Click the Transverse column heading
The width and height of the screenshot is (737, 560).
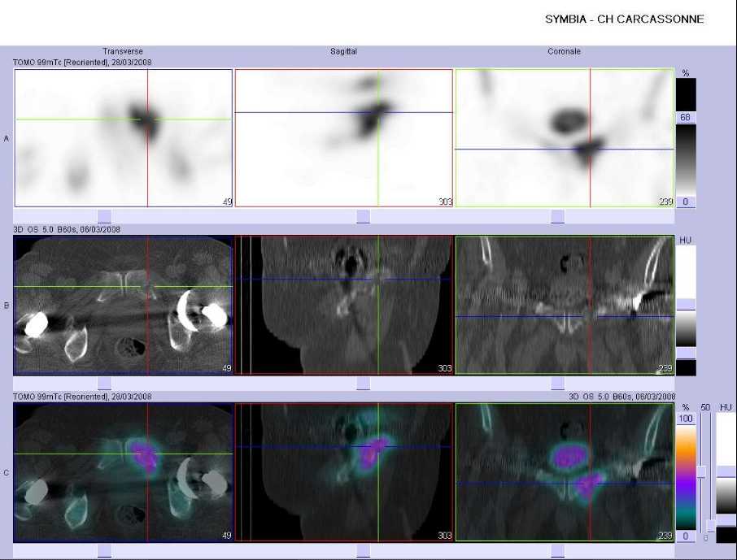coord(123,51)
